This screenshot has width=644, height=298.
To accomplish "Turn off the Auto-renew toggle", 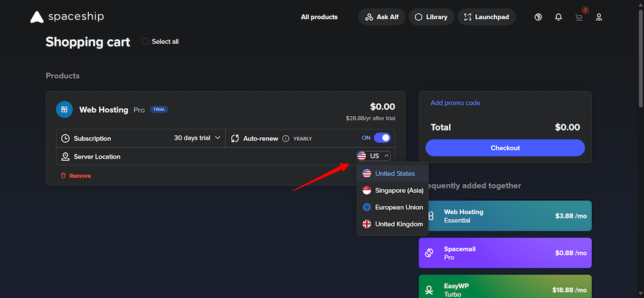I will coord(382,138).
